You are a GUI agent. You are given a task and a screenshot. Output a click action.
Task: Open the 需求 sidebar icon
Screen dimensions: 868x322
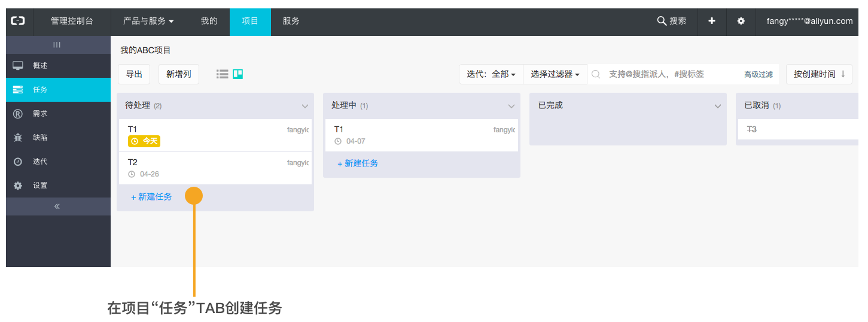click(18, 114)
